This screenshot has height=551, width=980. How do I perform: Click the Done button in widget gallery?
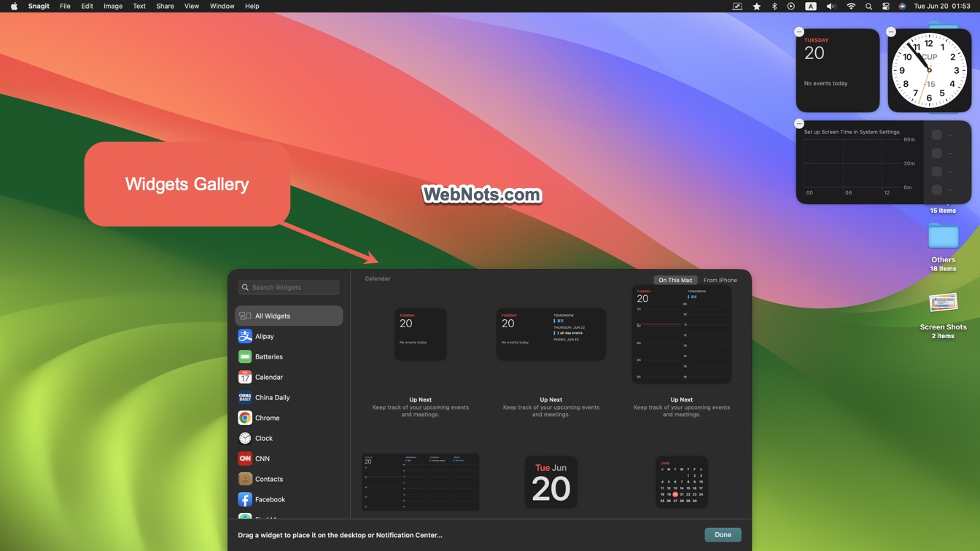coord(723,535)
